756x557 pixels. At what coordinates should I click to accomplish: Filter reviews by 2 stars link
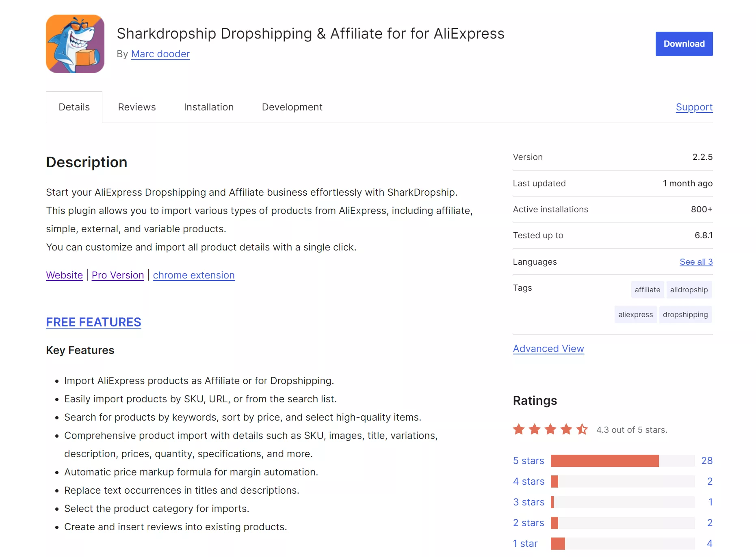(x=529, y=523)
